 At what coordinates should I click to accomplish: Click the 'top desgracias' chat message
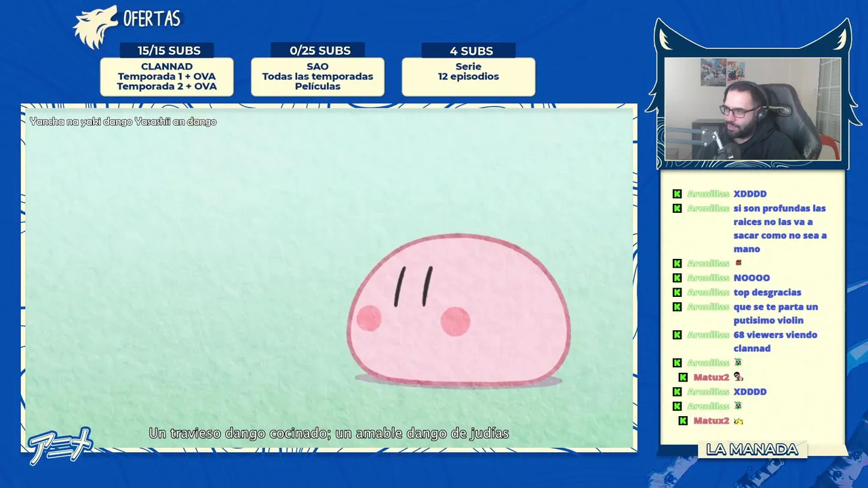tap(767, 293)
